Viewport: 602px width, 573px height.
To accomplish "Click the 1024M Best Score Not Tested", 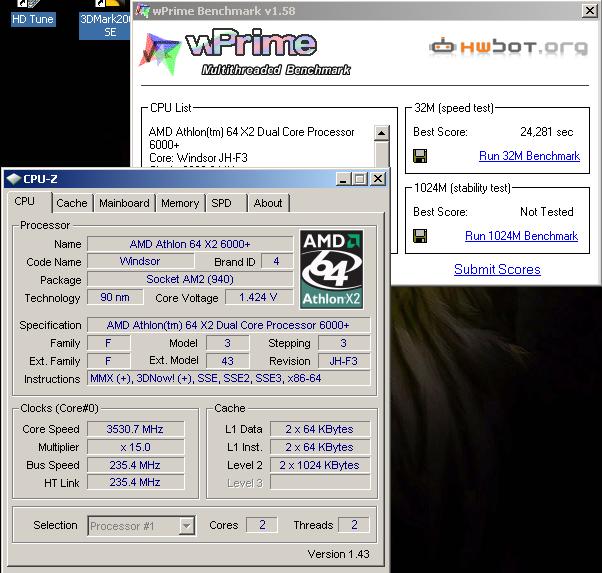I will pyautogui.click(x=547, y=212).
